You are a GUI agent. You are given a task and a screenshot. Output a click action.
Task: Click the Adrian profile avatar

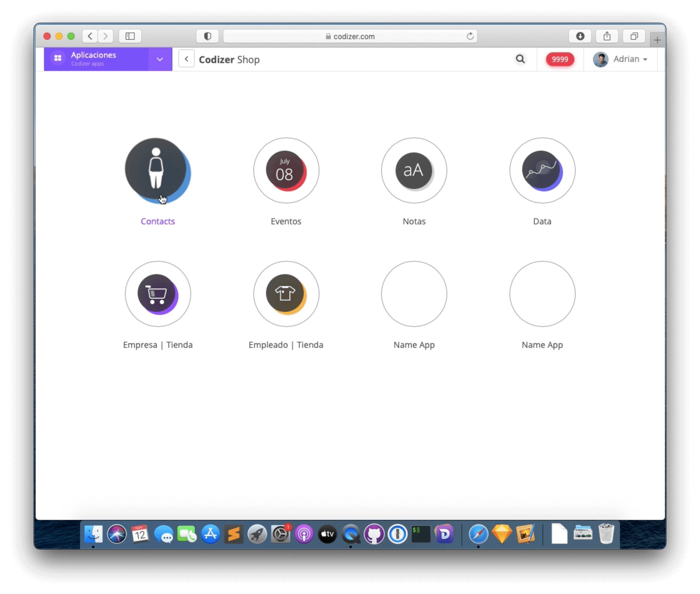point(601,59)
